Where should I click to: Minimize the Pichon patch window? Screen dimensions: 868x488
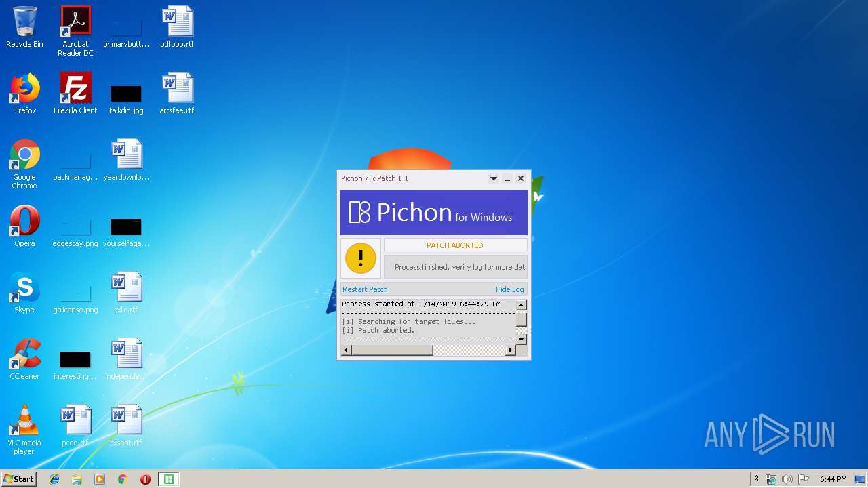tap(507, 179)
